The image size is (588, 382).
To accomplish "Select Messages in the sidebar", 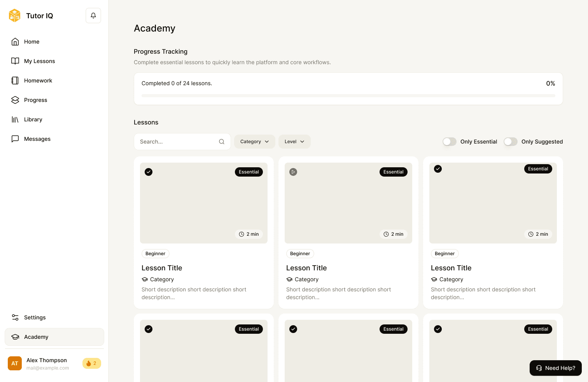I will [54, 139].
